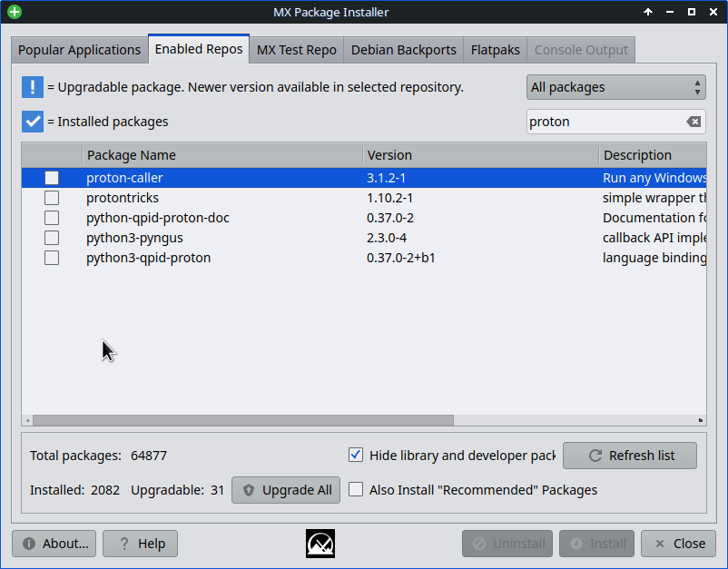Click the scrollbar right arrow
The image size is (728, 569).
point(700,420)
